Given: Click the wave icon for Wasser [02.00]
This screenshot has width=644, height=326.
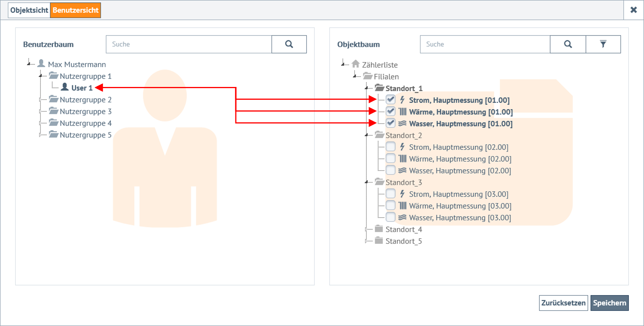Looking at the screenshot, I should tap(402, 171).
